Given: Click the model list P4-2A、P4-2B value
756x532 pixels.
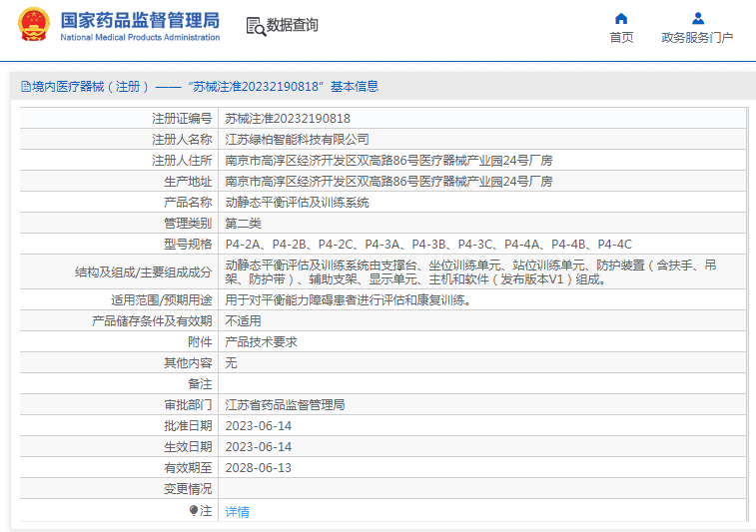Looking at the screenshot, I should pyautogui.click(x=428, y=245).
